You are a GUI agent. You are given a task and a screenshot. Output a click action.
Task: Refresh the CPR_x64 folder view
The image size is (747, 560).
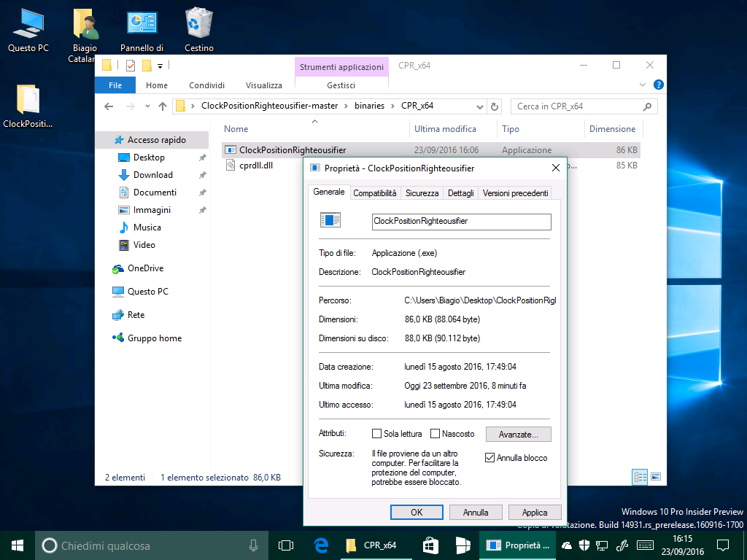pyautogui.click(x=495, y=106)
